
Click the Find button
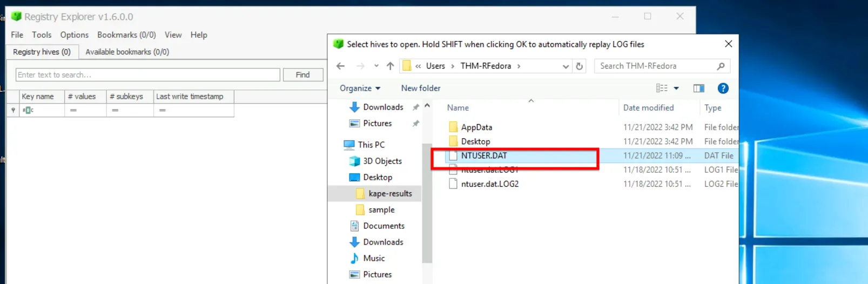(302, 75)
